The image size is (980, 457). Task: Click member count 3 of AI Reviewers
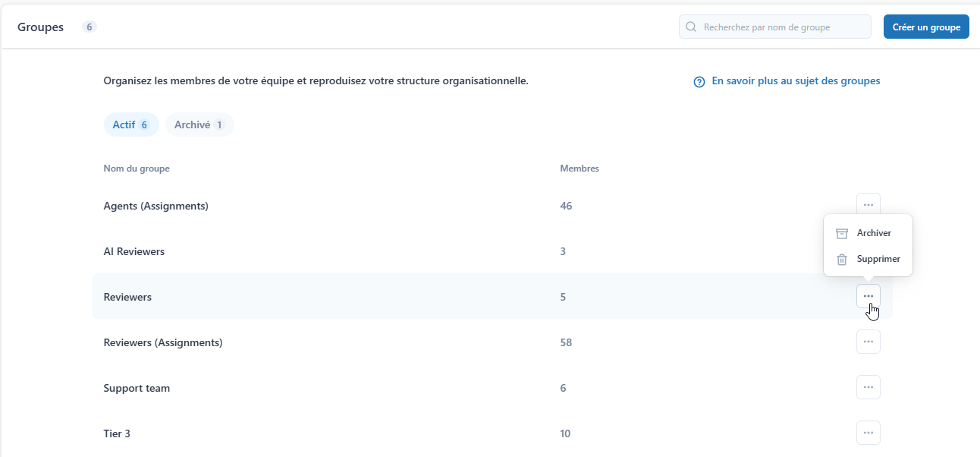(x=563, y=251)
